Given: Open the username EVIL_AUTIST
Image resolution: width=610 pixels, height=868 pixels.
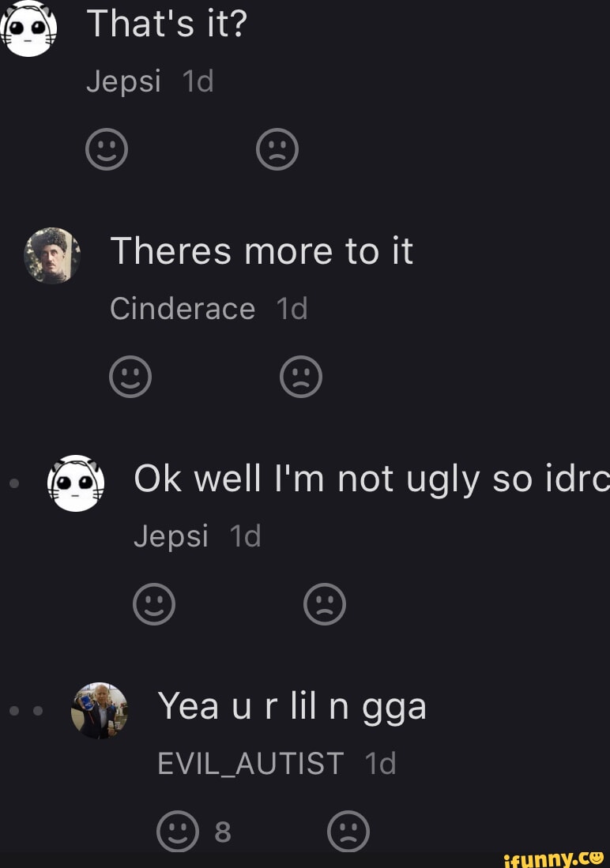Looking at the screenshot, I should 251,764.
